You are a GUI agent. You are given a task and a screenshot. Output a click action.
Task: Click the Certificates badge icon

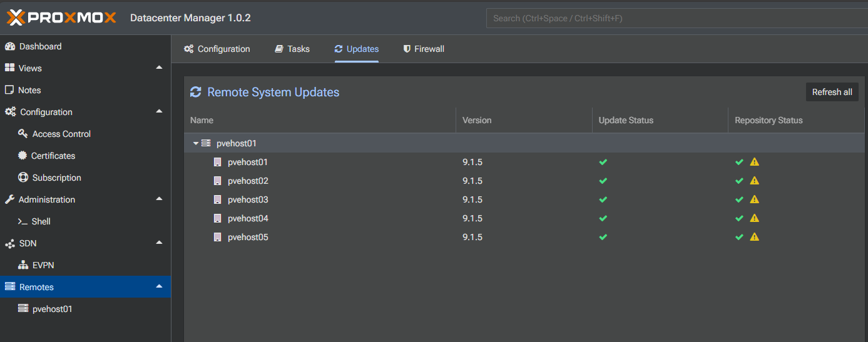pos(23,156)
